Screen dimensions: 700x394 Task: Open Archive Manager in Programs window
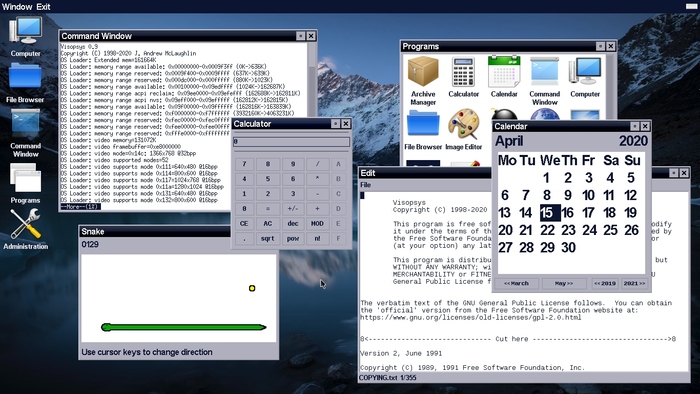tap(423, 81)
